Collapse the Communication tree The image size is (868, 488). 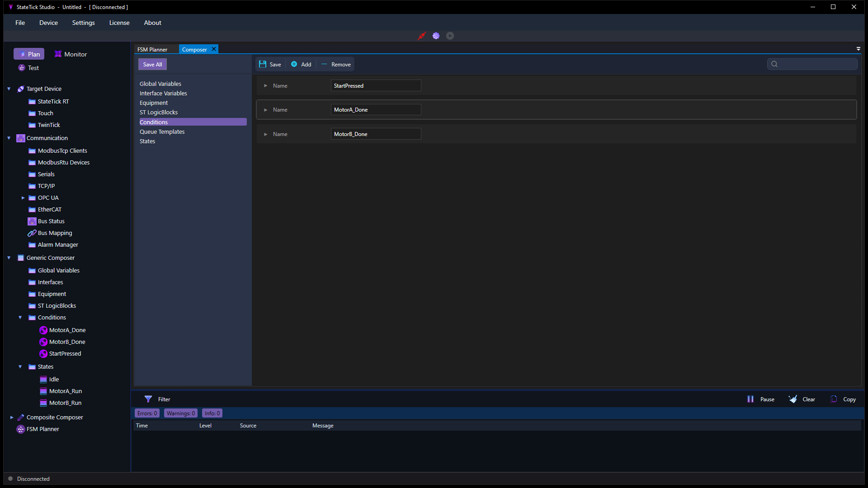[x=9, y=138]
